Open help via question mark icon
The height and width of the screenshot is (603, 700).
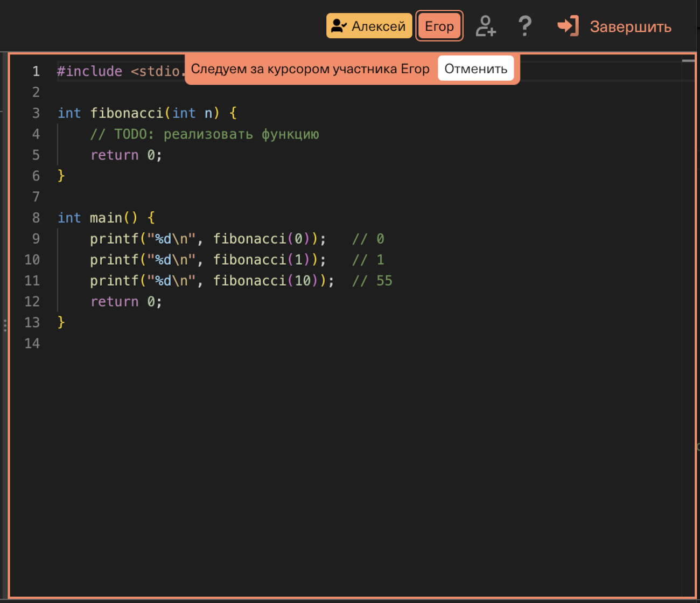[x=524, y=26]
